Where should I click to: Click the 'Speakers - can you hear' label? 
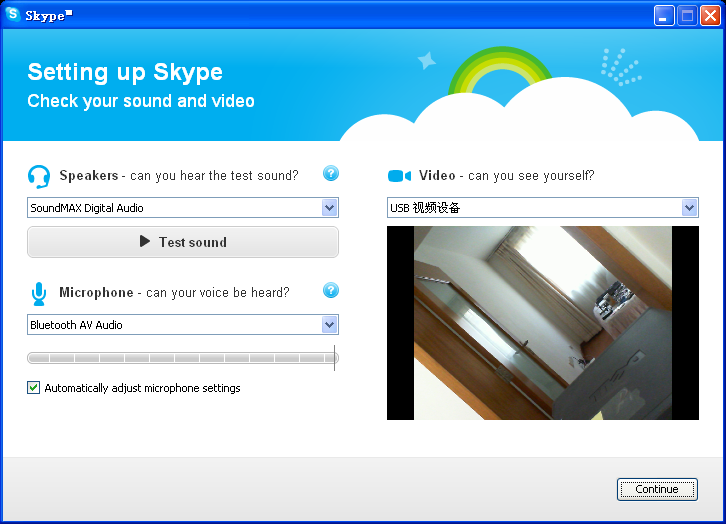tap(179, 175)
